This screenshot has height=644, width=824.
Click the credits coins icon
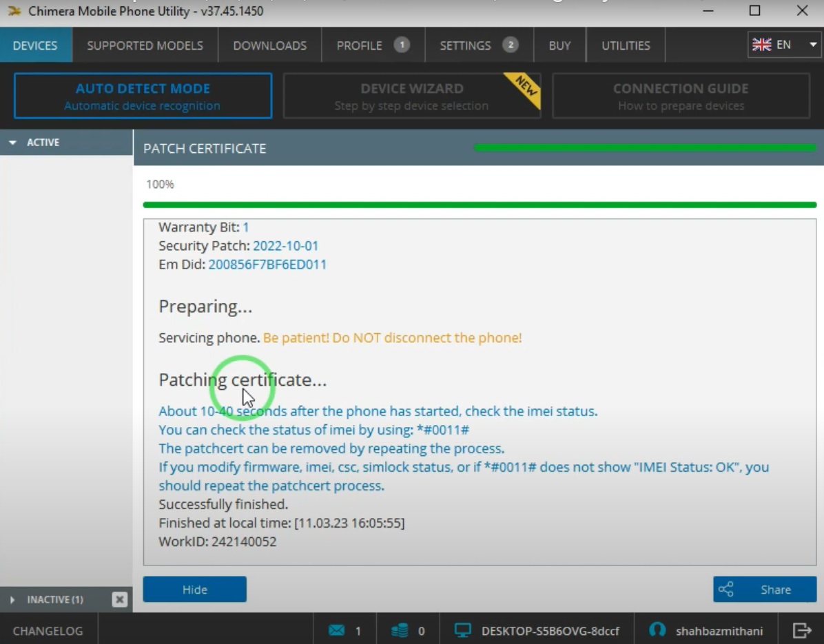(x=400, y=630)
